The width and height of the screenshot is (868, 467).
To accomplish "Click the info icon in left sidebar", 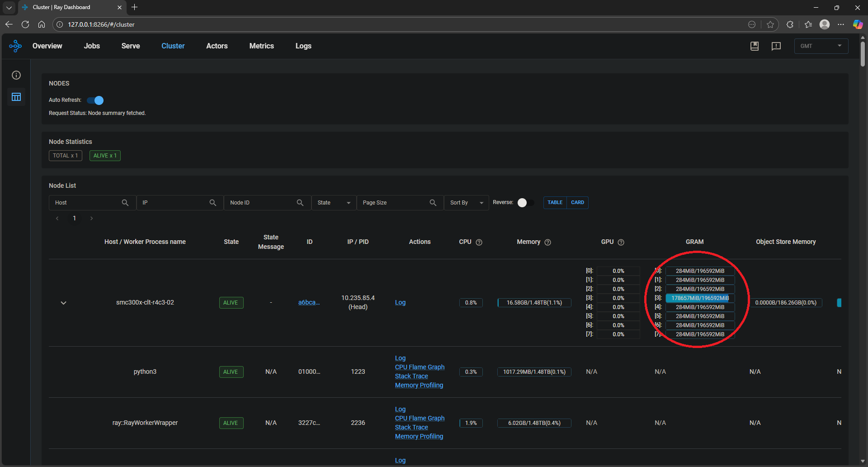I will [x=16, y=75].
